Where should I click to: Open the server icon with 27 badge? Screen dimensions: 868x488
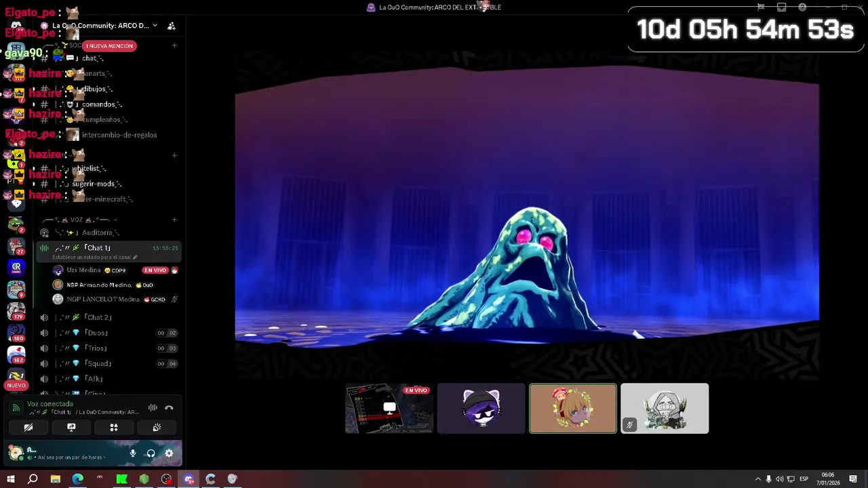coord(16,245)
